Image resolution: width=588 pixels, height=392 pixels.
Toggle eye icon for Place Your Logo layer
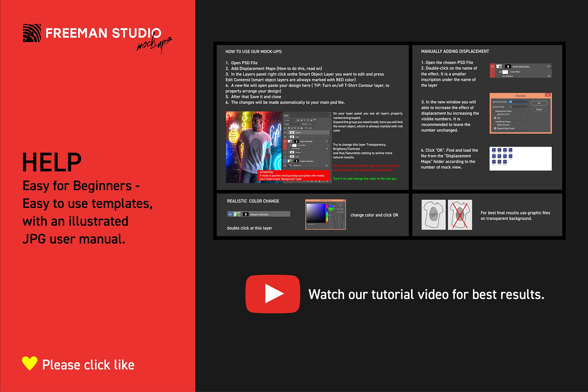click(286, 141)
